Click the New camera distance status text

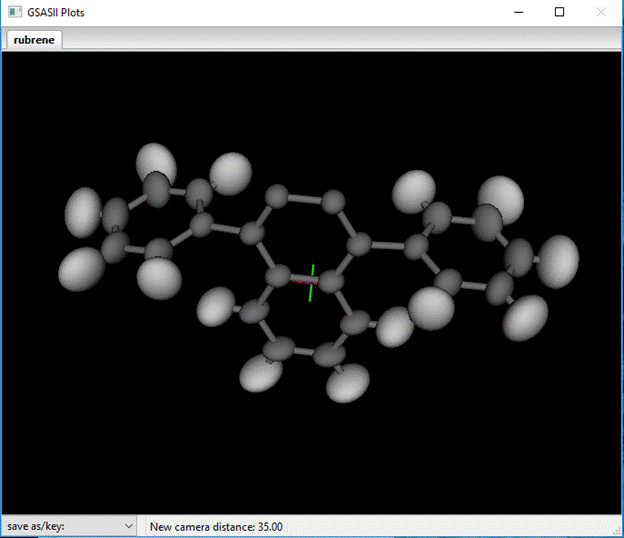click(216, 526)
